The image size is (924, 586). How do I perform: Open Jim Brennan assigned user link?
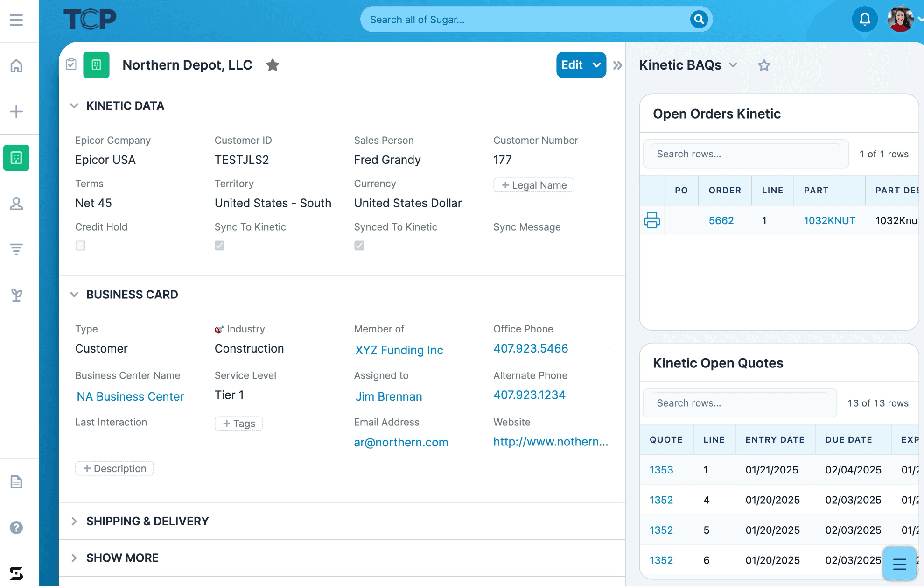[389, 396]
